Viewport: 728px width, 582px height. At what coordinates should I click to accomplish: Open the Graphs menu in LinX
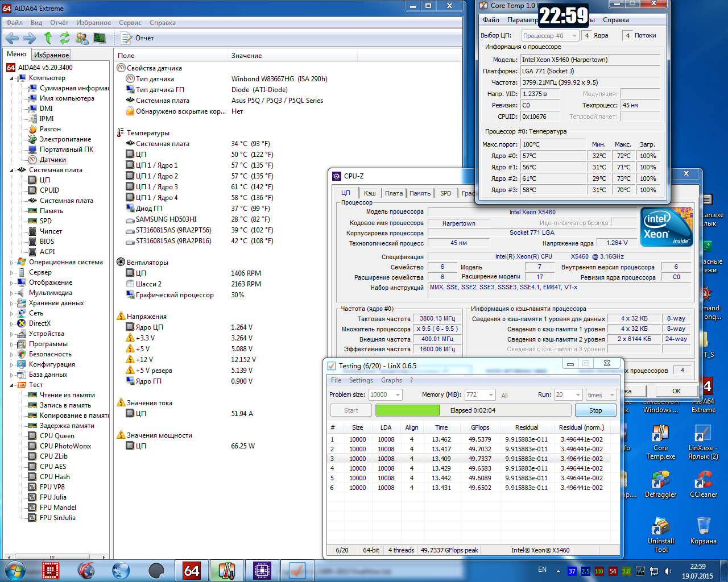[392, 380]
